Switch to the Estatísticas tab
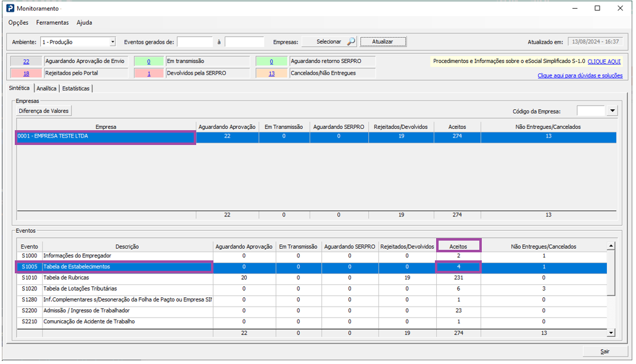Viewport: 636px width, 364px height. pyautogui.click(x=76, y=88)
